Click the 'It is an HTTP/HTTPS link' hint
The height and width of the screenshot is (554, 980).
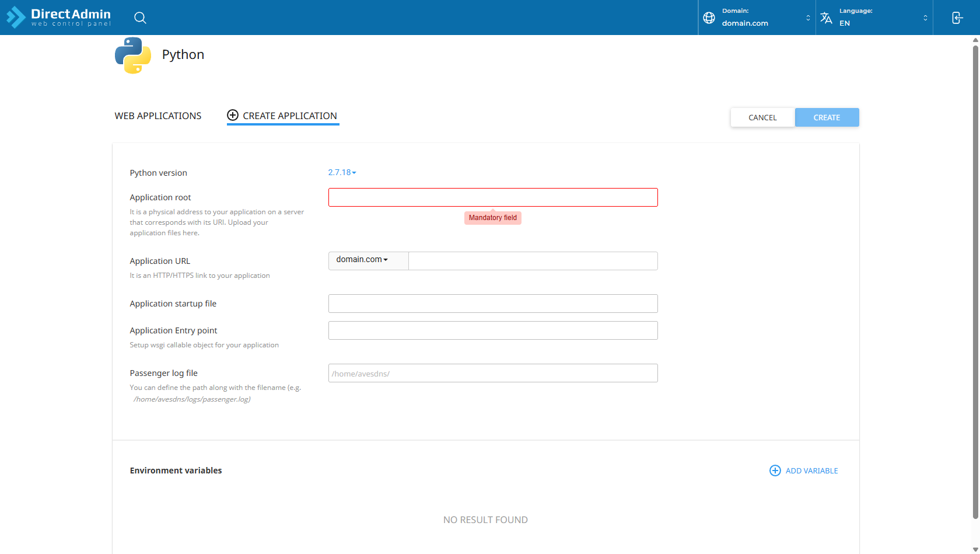point(200,276)
